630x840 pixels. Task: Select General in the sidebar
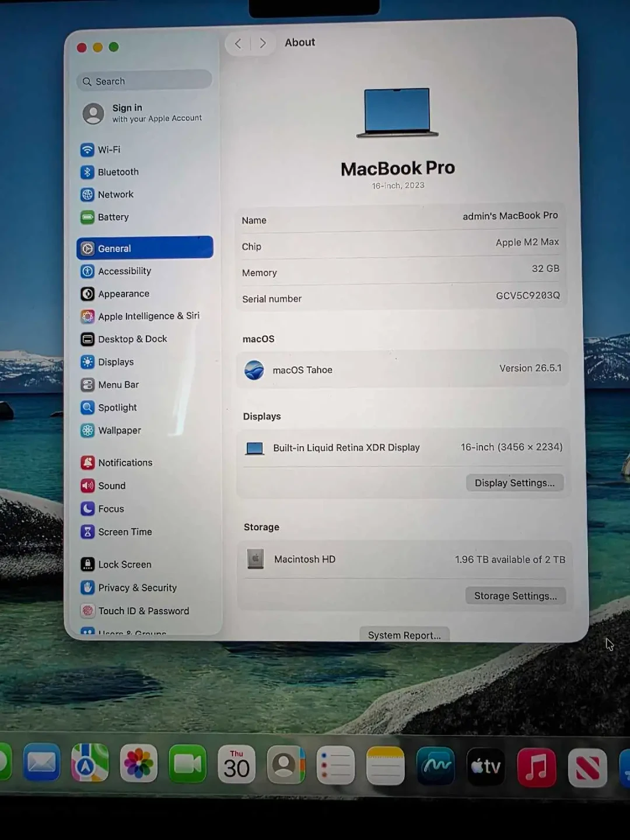coord(145,248)
